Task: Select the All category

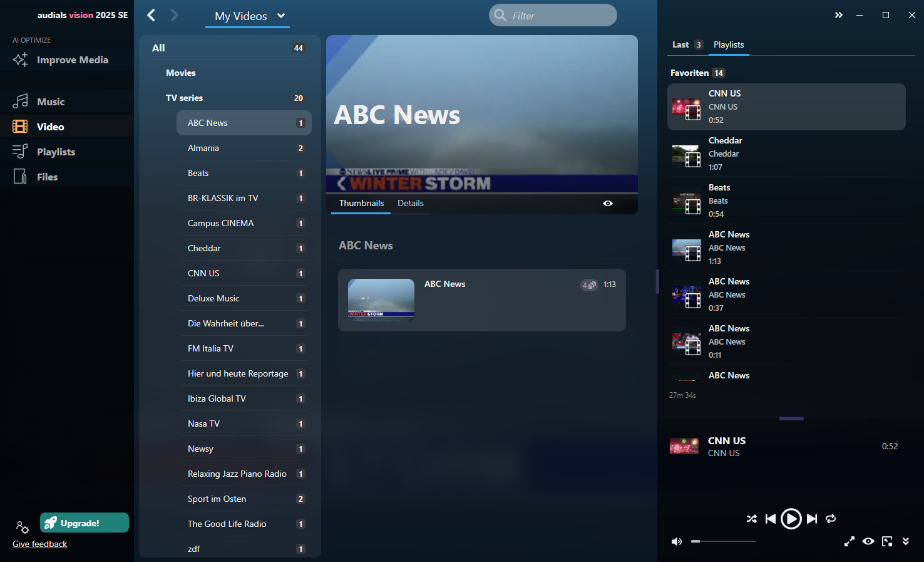Action: [x=230, y=48]
